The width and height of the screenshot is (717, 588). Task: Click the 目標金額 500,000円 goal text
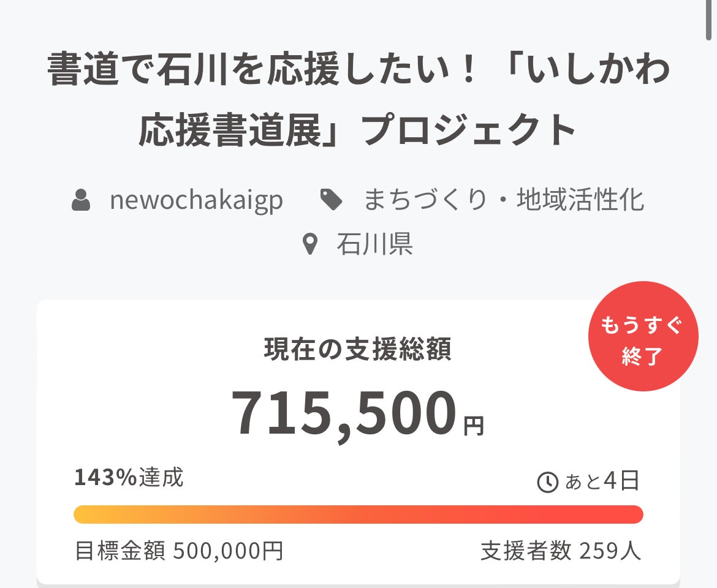click(179, 551)
